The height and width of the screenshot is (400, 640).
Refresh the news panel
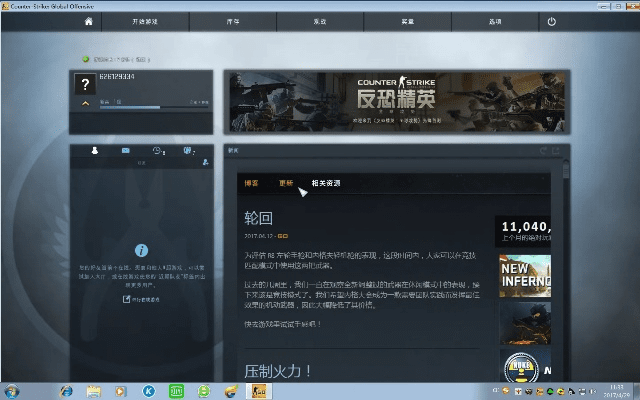543,151
